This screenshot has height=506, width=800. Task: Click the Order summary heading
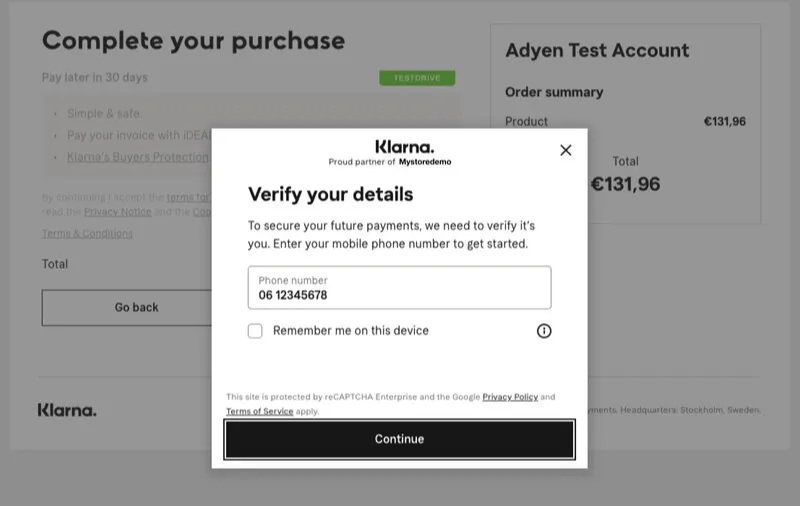tap(554, 92)
